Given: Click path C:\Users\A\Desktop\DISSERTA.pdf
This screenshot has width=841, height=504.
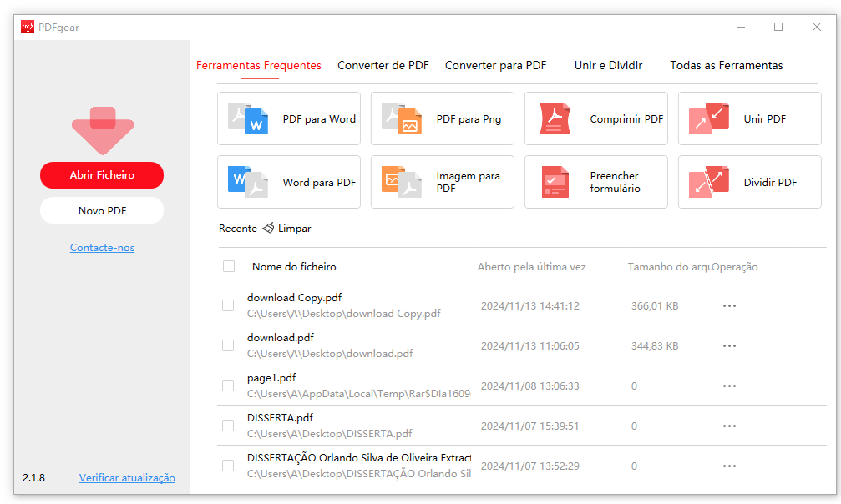Looking at the screenshot, I should pos(329,433).
